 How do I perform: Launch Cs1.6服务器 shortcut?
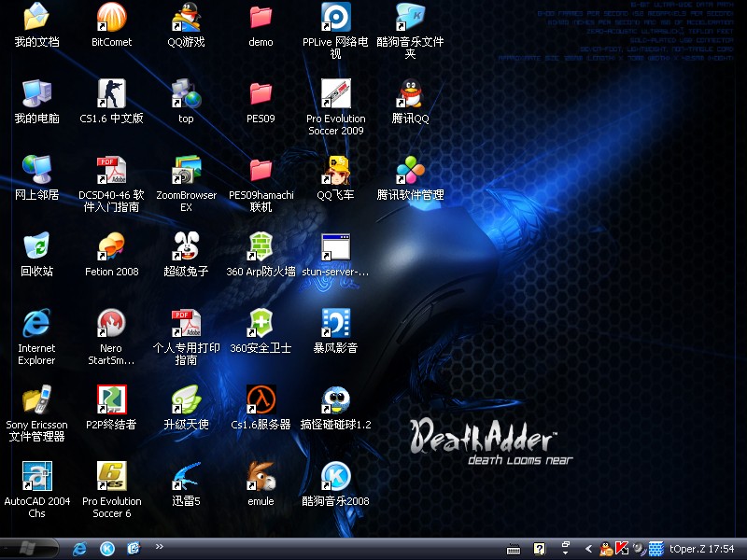click(x=261, y=400)
